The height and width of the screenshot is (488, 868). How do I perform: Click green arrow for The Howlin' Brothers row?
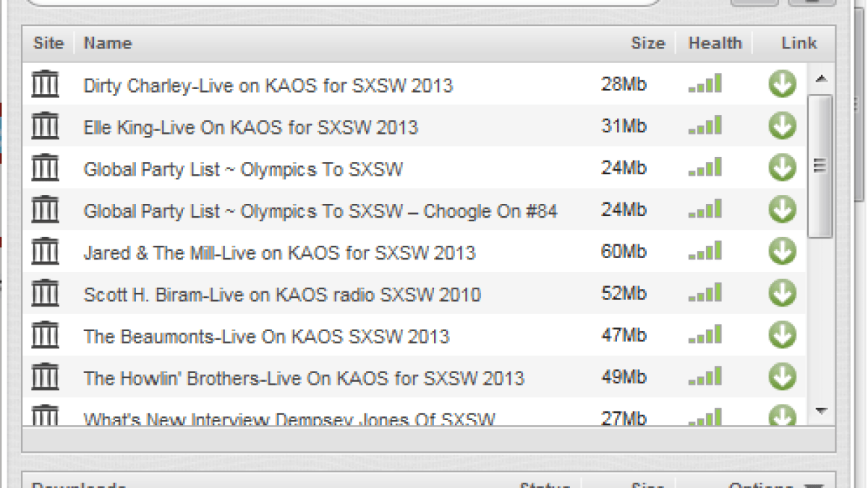click(782, 377)
